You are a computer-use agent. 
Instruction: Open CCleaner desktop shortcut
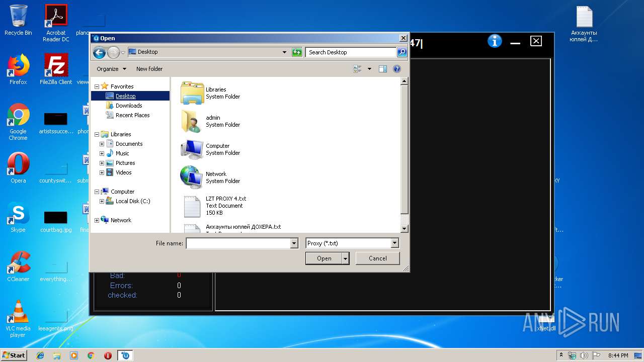(x=18, y=266)
